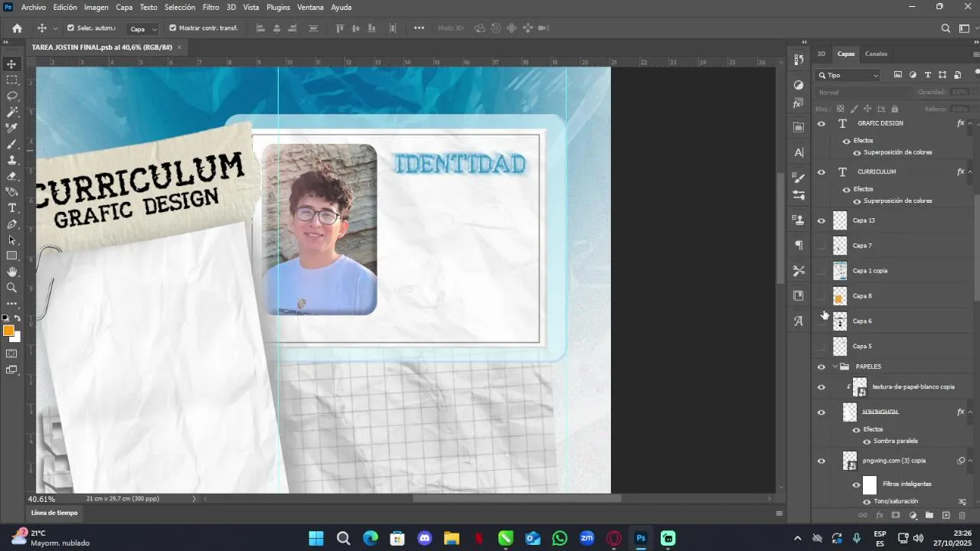The height and width of the screenshot is (551, 980).
Task: Toggle Mostrar contr. transf. checkbox
Action: (x=172, y=28)
